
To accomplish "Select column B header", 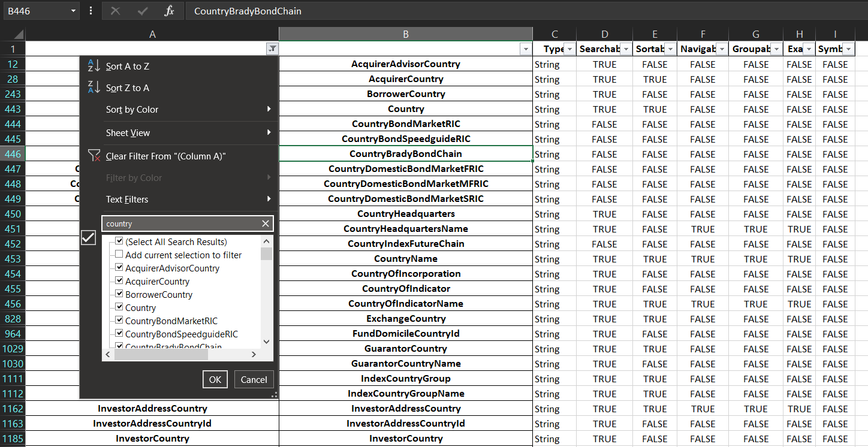I will [406, 34].
